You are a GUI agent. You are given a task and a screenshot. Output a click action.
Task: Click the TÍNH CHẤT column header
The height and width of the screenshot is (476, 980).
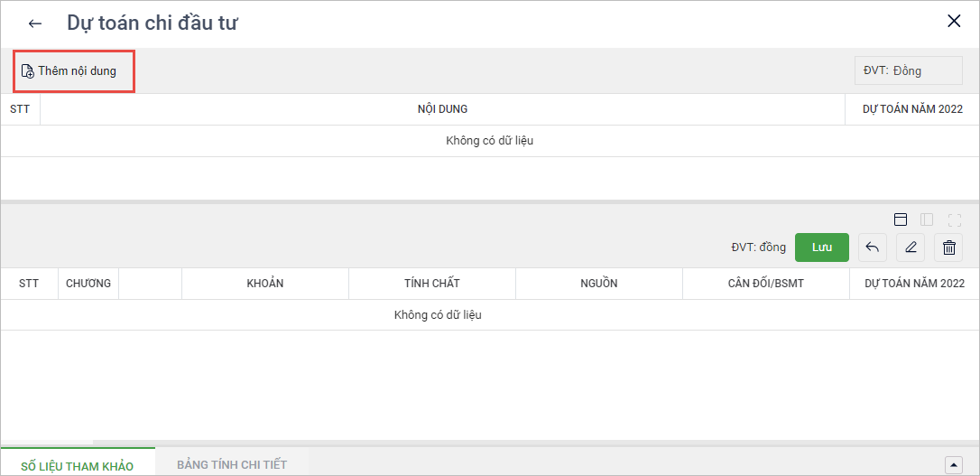[x=432, y=284]
